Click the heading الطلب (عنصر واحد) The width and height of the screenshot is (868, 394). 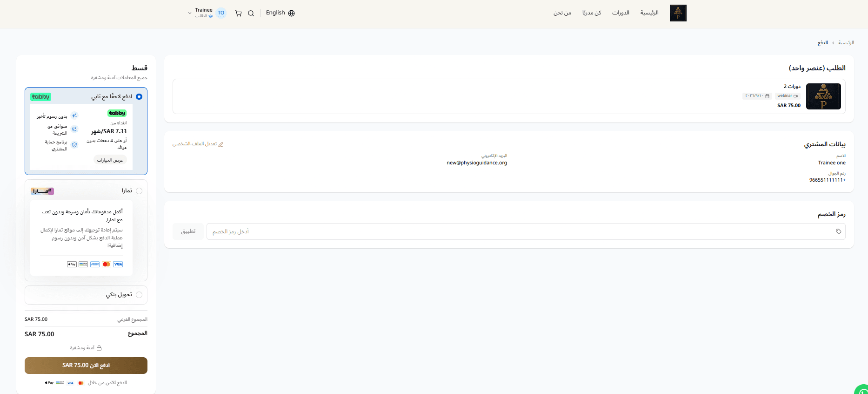[817, 68]
